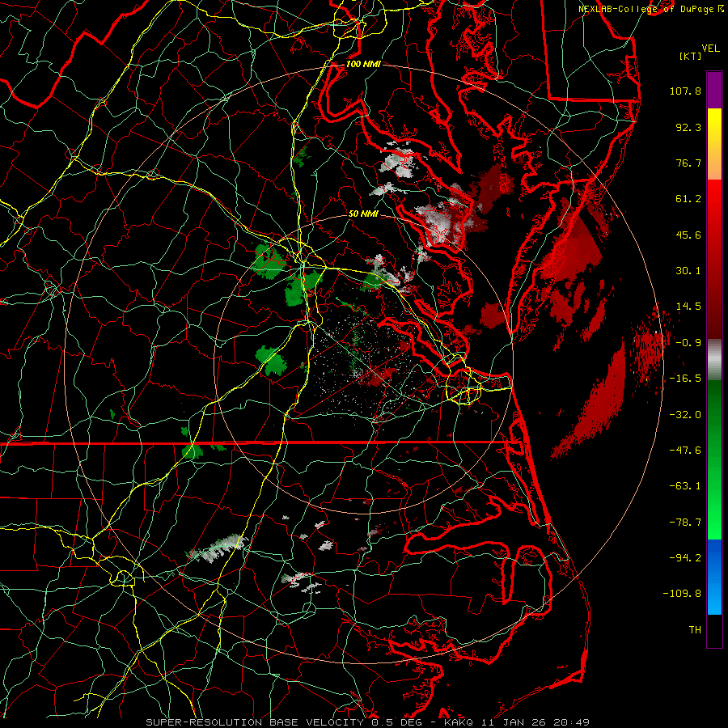Pick the black TH segment of the color bar
The image size is (728, 728).
tap(714, 630)
